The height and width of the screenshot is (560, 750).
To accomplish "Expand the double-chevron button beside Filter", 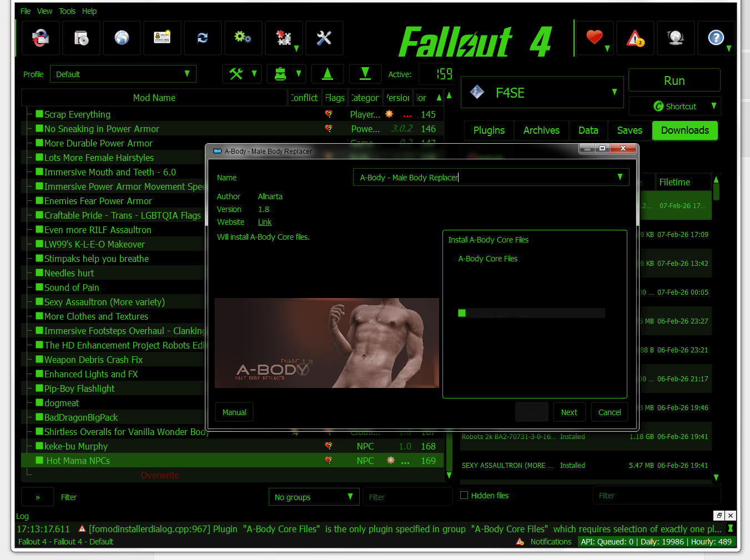I will click(38, 497).
